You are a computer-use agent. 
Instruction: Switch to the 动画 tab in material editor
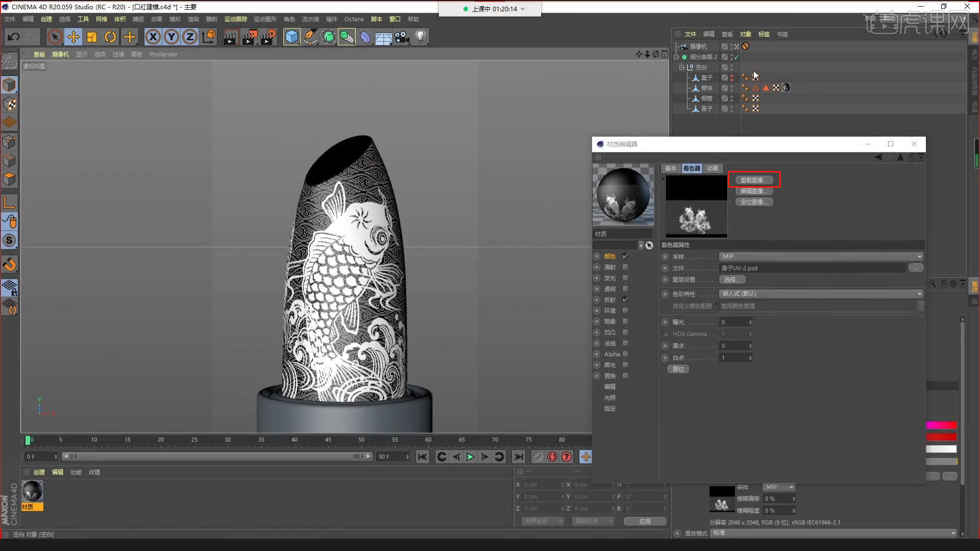pos(712,168)
